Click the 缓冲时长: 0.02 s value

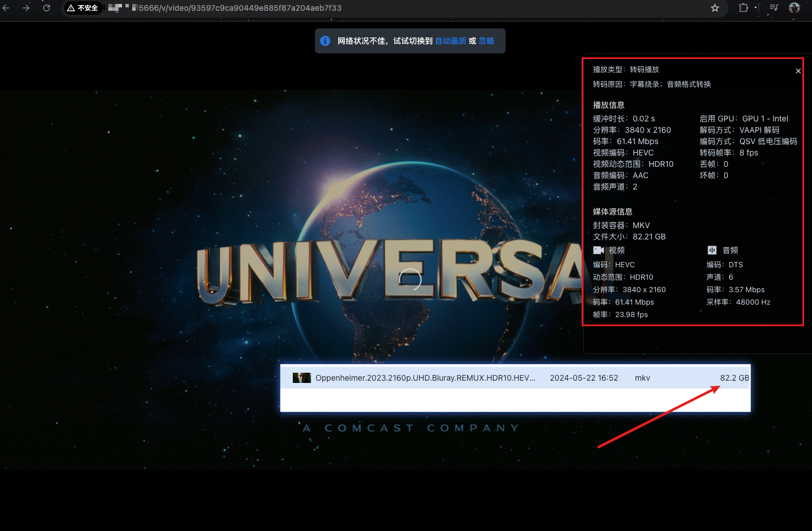[624, 119]
